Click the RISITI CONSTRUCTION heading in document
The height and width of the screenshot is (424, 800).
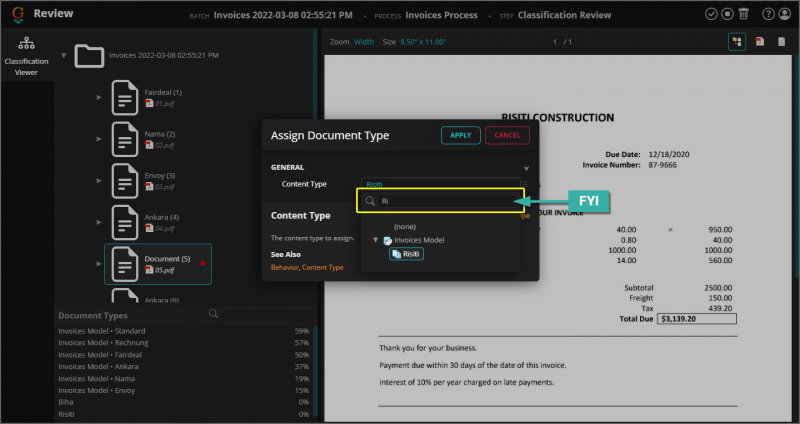(x=558, y=118)
